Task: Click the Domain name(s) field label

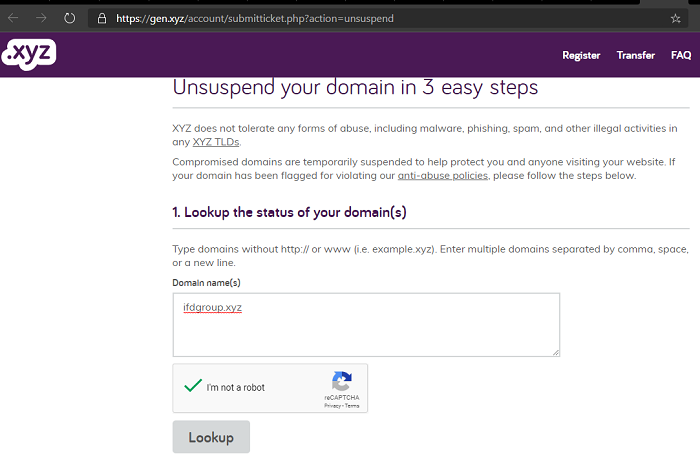Action: (206, 283)
